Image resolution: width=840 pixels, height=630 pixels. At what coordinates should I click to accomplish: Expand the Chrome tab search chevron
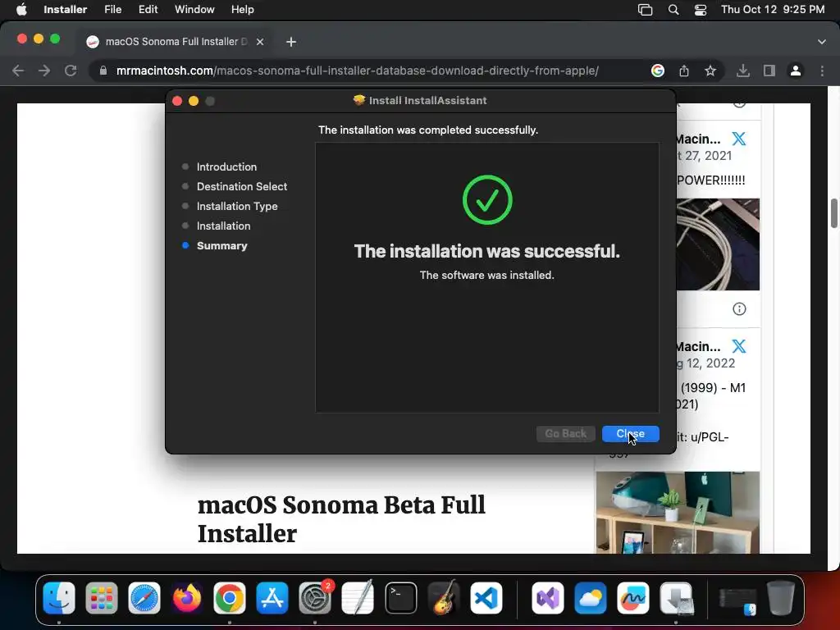(x=822, y=42)
